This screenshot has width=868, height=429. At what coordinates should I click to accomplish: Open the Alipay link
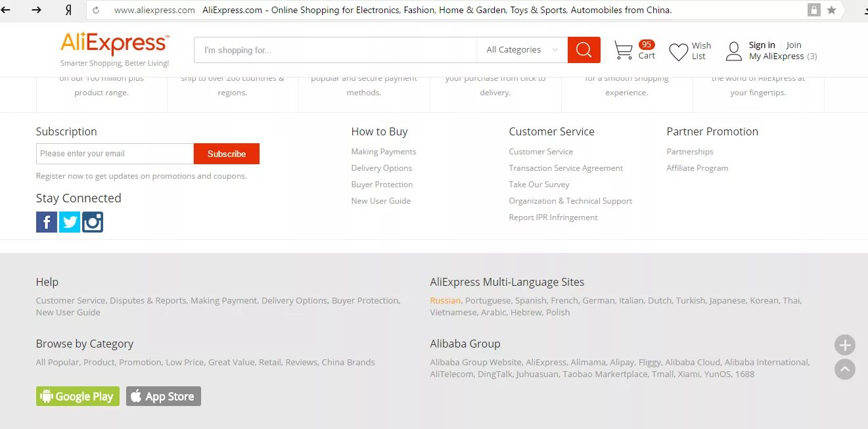click(x=622, y=362)
